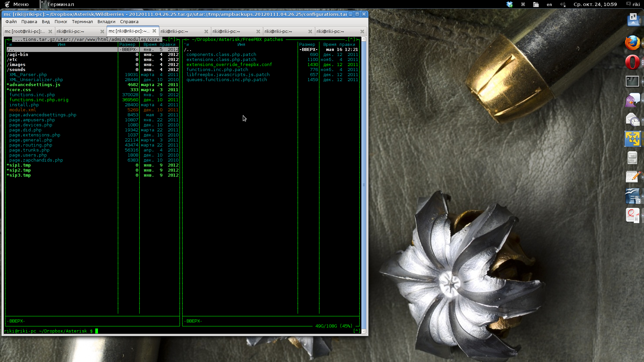Screen dimensions: 644x362
Task: Open the Вкладки menu
Action: tap(106, 21)
